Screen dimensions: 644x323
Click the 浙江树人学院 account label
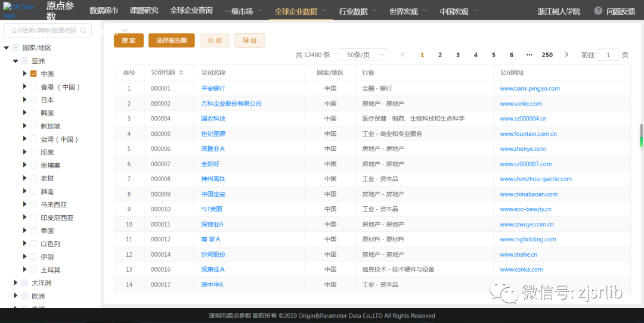click(x=559, y=11)
